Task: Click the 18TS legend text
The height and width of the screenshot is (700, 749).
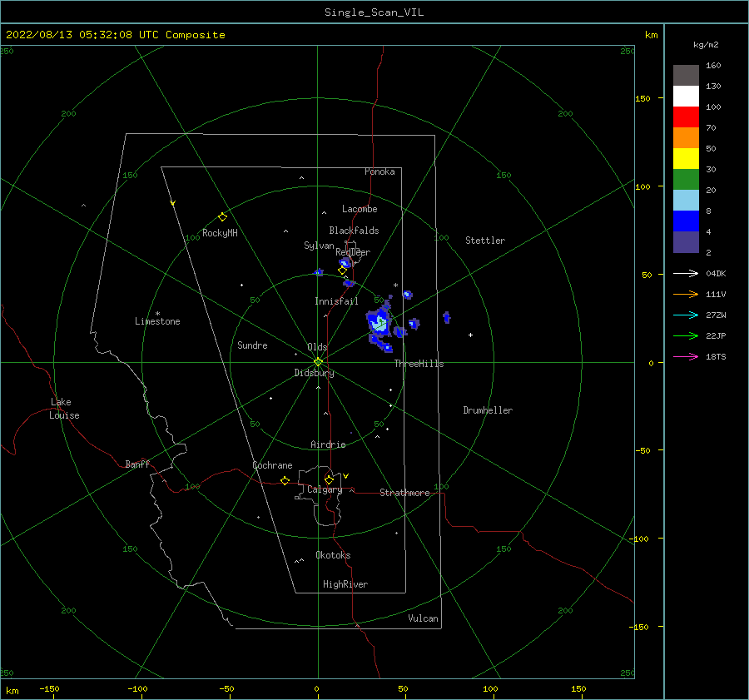Action: click(x=716, y=356)
